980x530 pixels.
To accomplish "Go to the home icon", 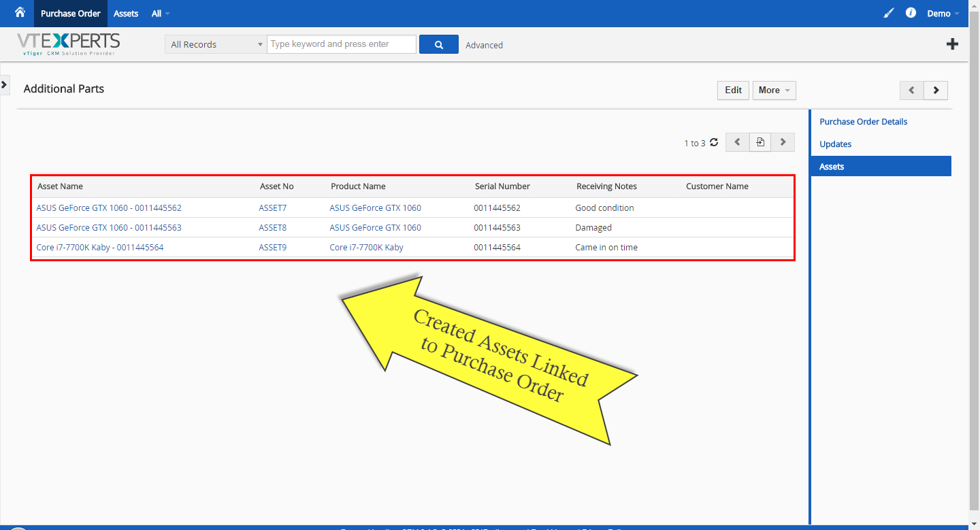I will pos(20,13).
